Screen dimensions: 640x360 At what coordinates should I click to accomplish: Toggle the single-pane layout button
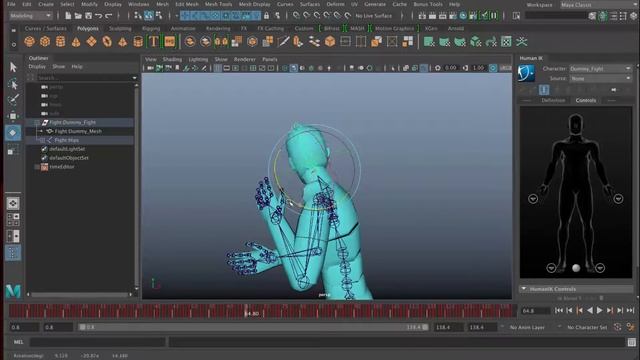click(x=13, y=203)
